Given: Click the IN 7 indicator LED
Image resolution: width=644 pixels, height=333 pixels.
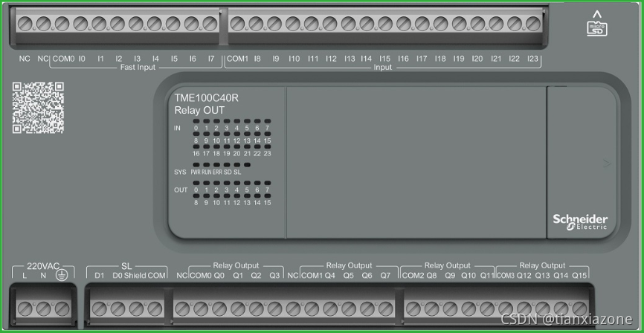Looking at the screenshot, I should tap(268, 121).
